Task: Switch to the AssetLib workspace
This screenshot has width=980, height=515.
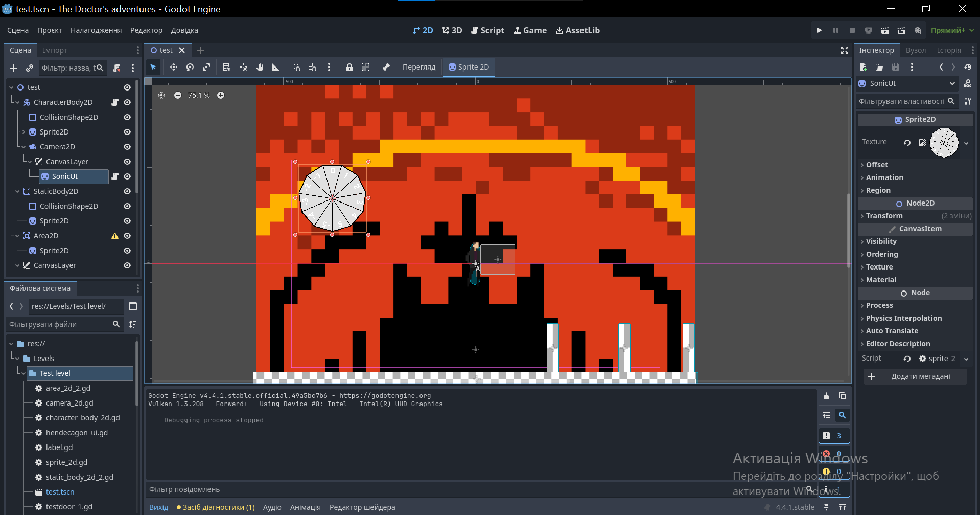Action: 578,30
